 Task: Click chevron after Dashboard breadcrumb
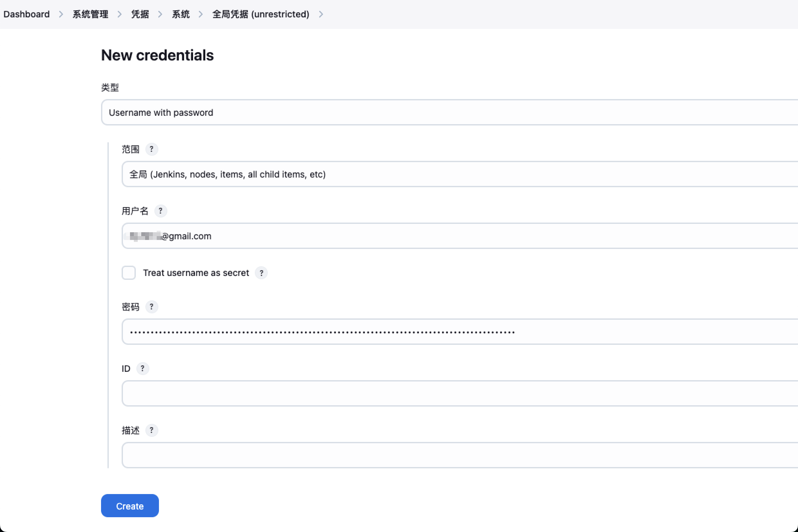click(61, 14)
